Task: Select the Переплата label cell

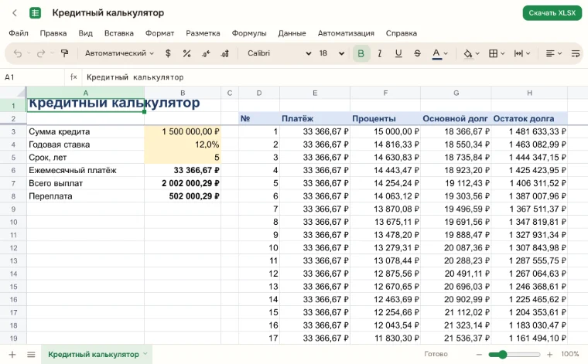Action: tap(86, 196)
